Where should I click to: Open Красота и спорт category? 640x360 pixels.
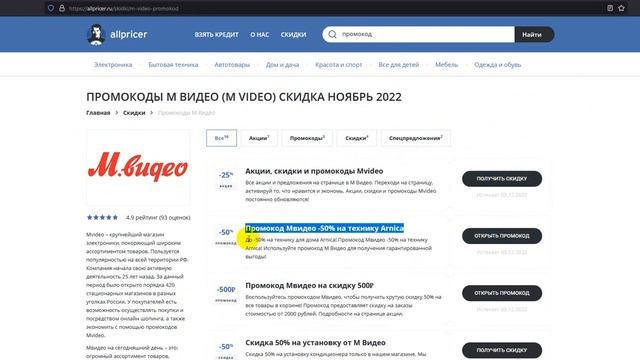point(338,64)
